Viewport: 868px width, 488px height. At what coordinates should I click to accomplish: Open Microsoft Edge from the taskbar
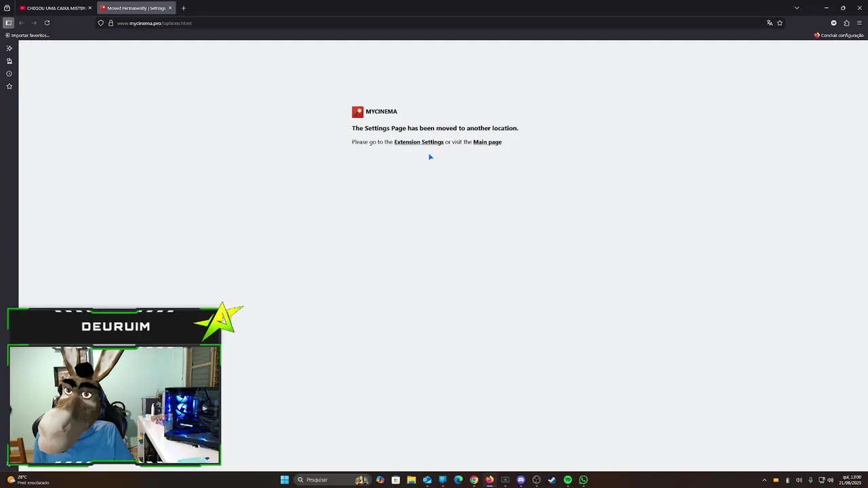click(458, 480)
